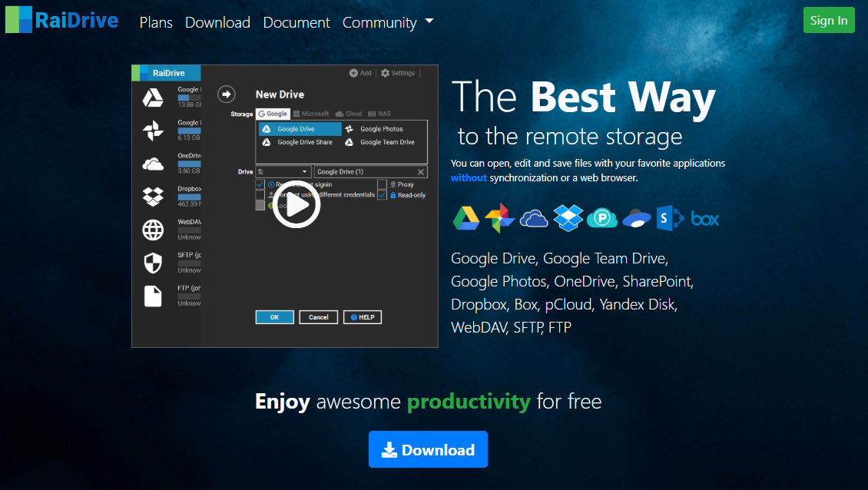The image size is (868, 490).
Task: Toggle the Reconnect at signin checkbox
Action: click(x=260, y=184)
